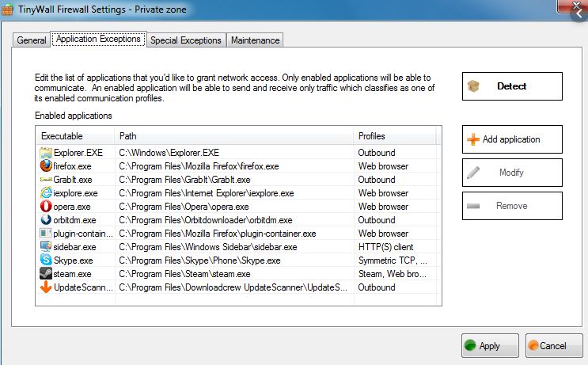Image resolution: width=588 pixels, height=365 pixels.
Task: Click Web browser profile of opera.exe
Action: click(x=383, y=207)
